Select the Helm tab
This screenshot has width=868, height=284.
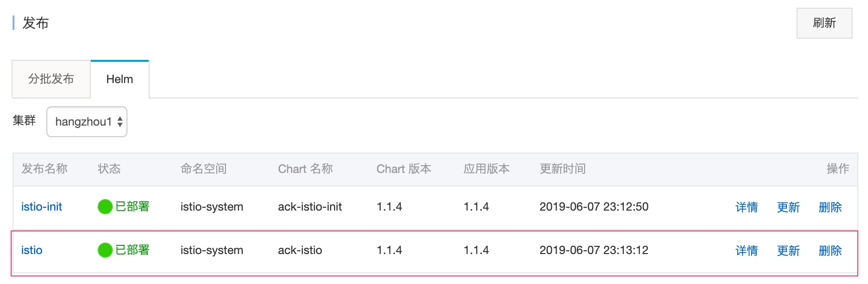[120, 79]
